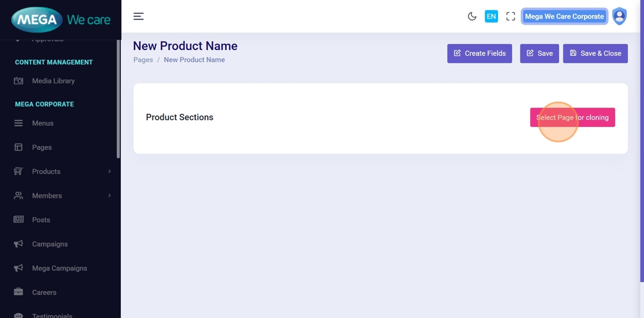Viewport: 644px width, 318px height.
Task: Open Media Library in the sidebar
Action: point(53,81)
